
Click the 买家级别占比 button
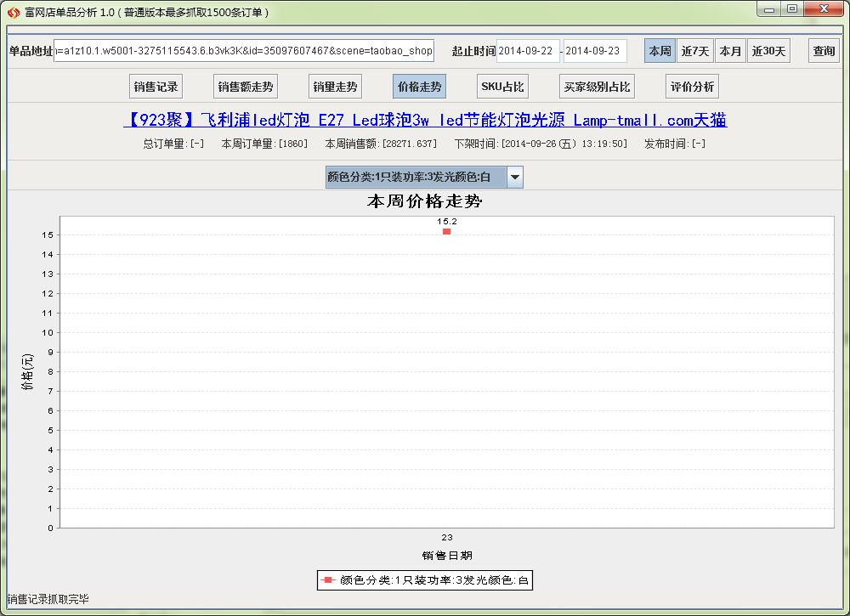tap(596, 86)
